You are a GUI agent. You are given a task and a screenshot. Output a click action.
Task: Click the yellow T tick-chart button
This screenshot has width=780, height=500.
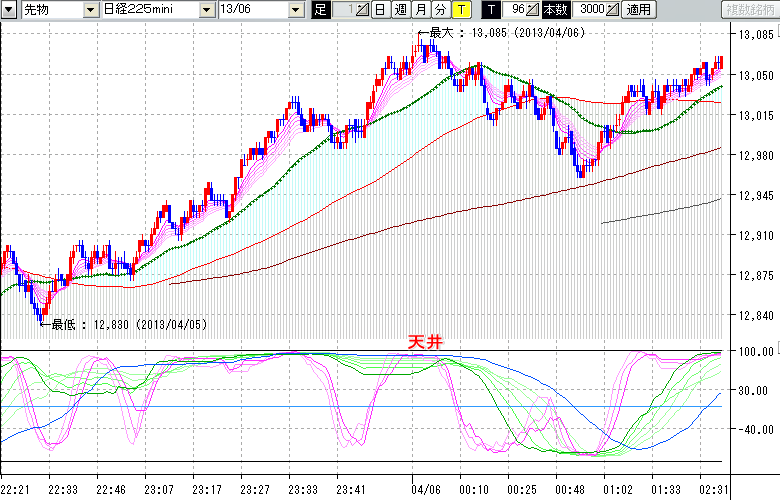460,10
